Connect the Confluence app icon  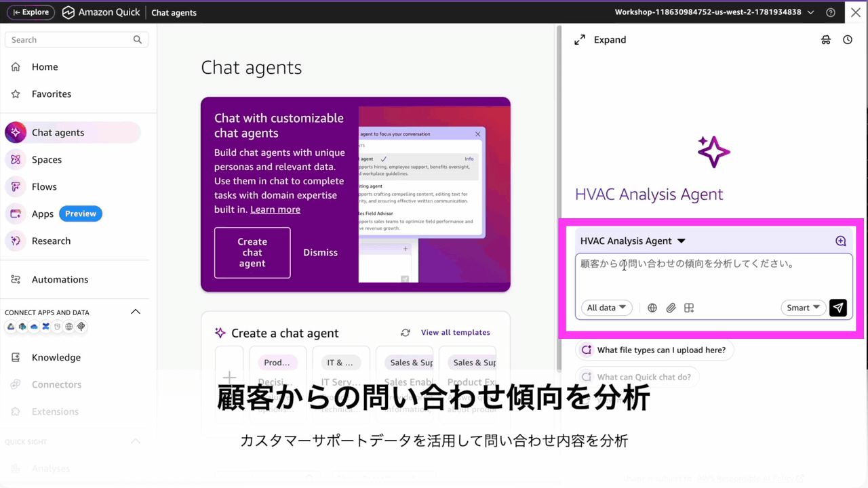(x=45, y=327)
